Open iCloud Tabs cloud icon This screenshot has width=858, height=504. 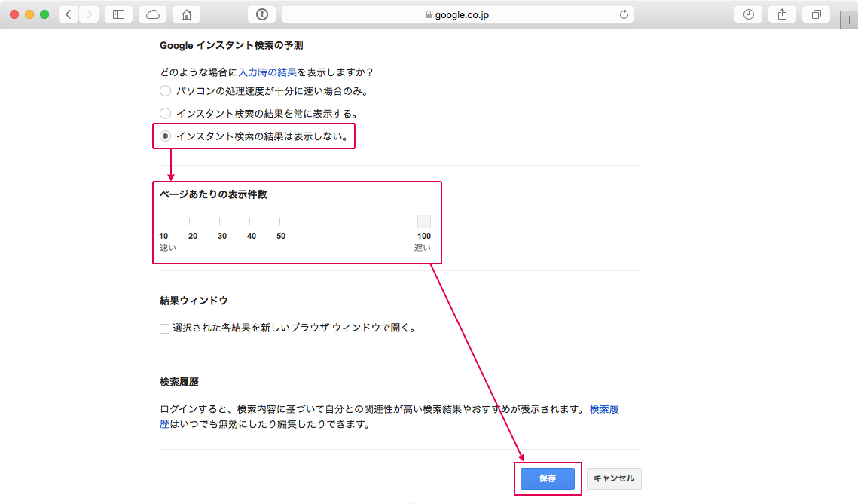pos(153,15)
